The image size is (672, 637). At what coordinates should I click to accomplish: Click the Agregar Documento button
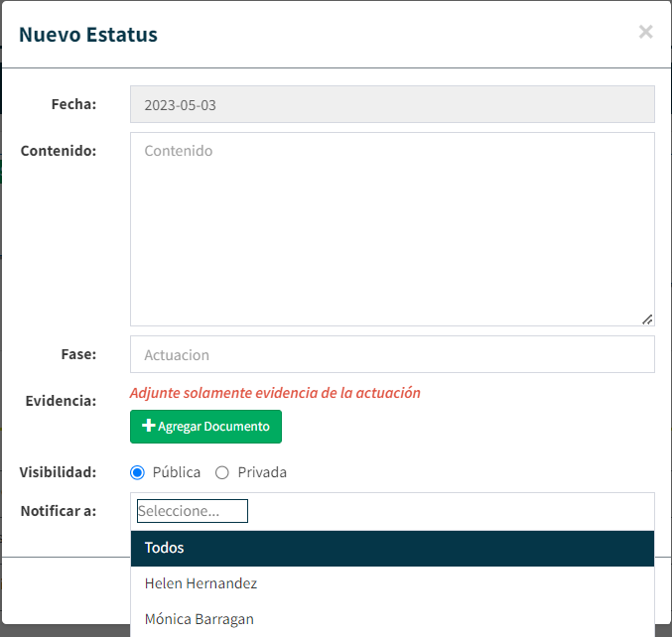click(x=205, y=427)
